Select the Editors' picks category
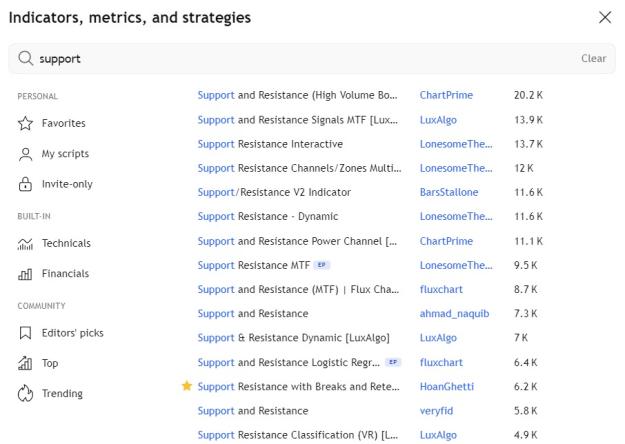Viewport: 625px width, 444px height. (x=73, y=333)
